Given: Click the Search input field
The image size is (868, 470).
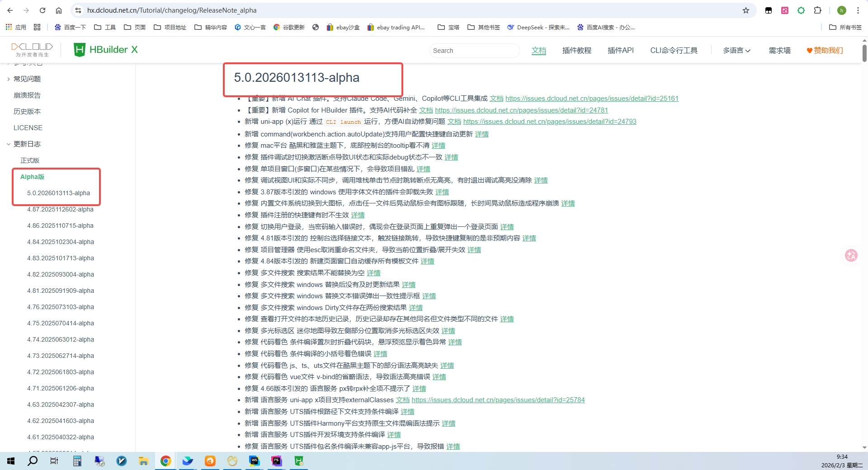Looking at the screenshot, I should click(x=474, y=51).
